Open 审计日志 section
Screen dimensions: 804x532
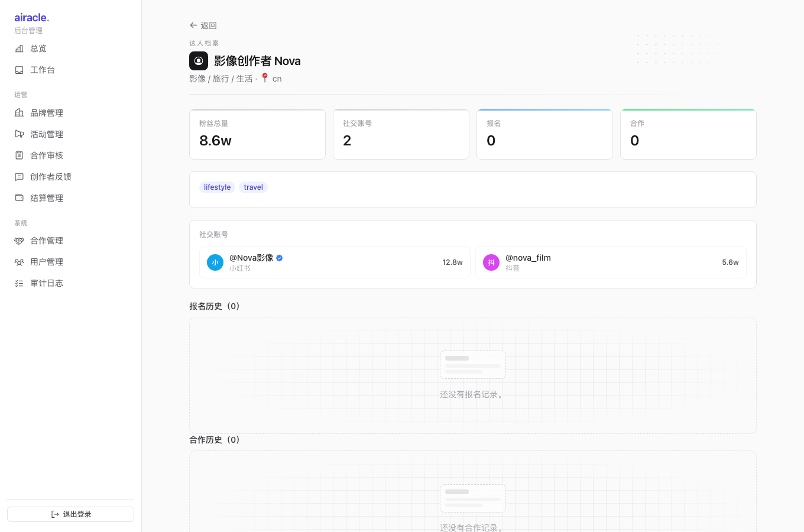[x=70, y=283]
